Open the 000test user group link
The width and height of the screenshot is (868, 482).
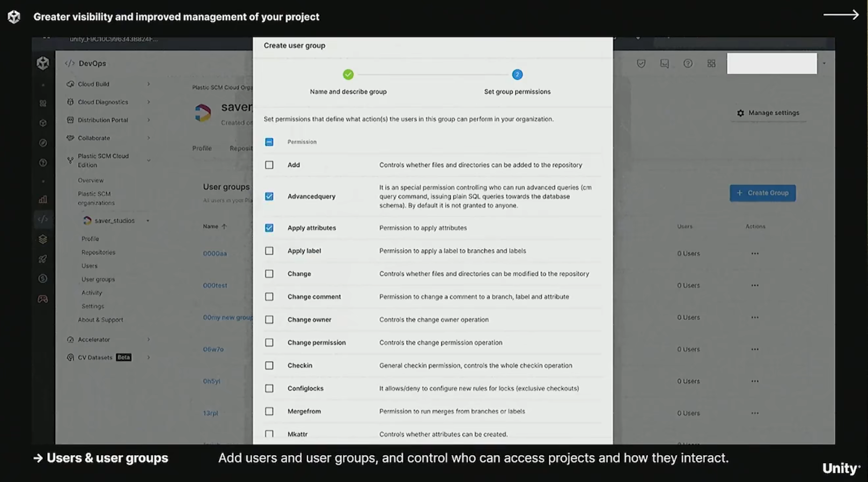point(215,285)
